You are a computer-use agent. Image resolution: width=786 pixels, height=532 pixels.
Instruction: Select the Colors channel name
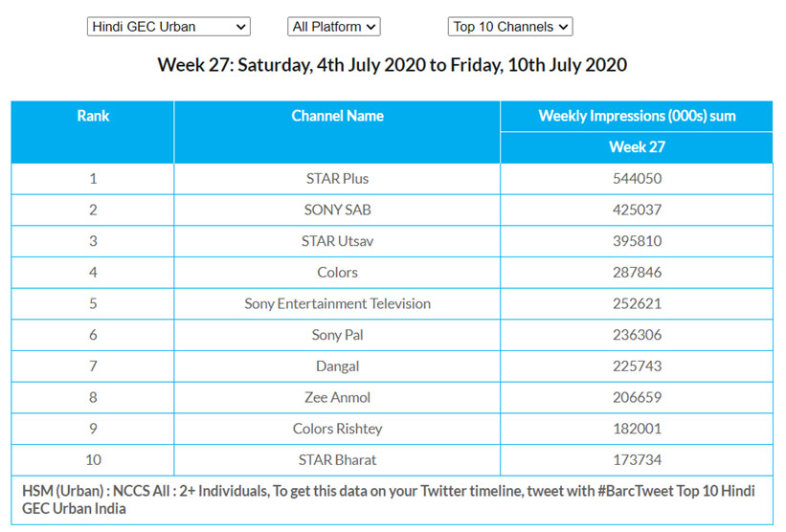(x=337, y=273)
